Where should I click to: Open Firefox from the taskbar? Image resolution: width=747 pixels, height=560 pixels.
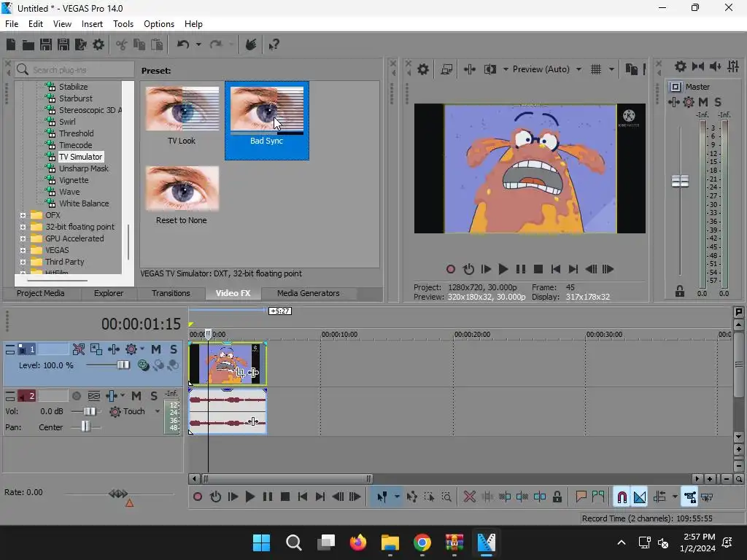357,542
